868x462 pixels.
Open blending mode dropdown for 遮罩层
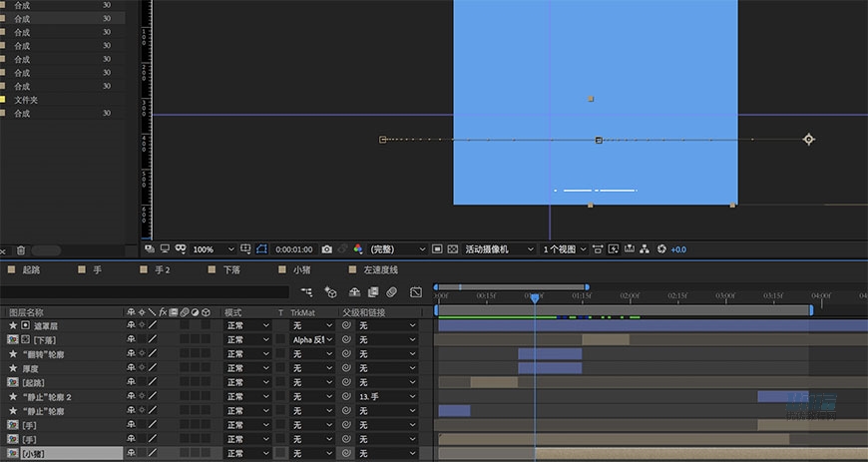247,325
